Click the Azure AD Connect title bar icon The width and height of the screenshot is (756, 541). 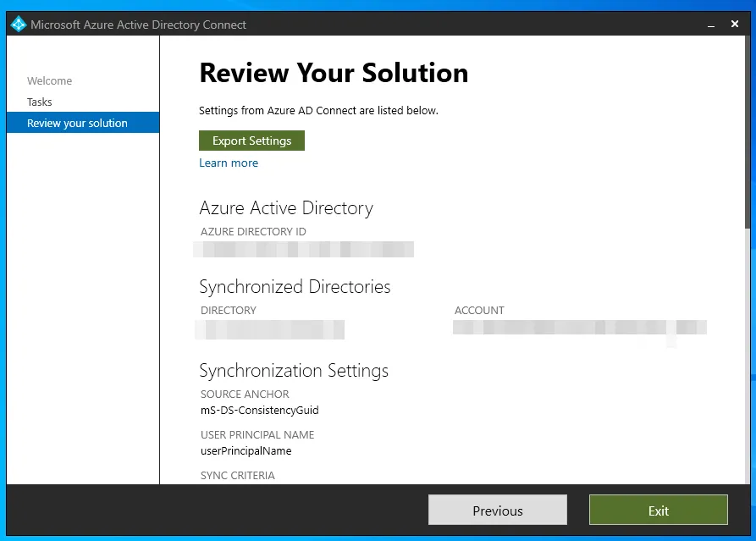18,24
